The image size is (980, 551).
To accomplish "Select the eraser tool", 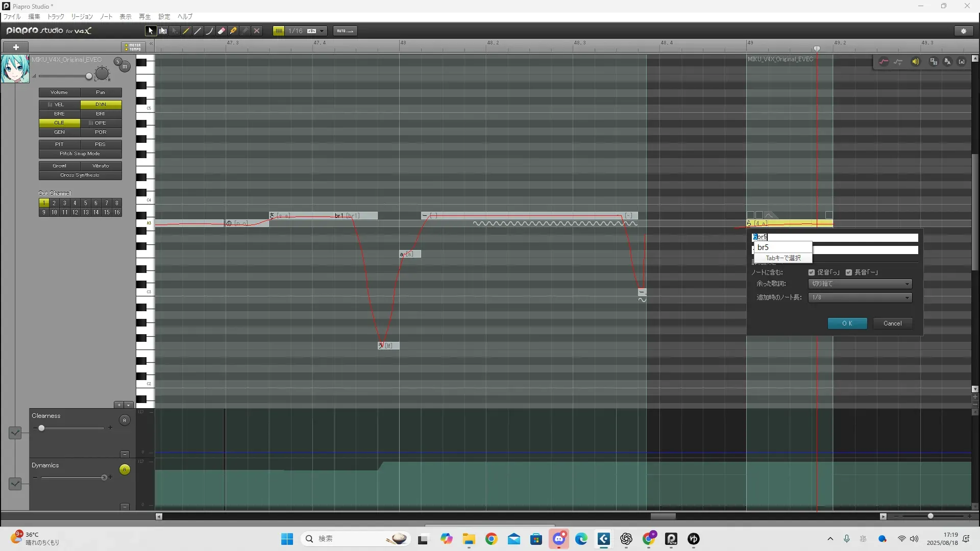I will coord(222,31).
